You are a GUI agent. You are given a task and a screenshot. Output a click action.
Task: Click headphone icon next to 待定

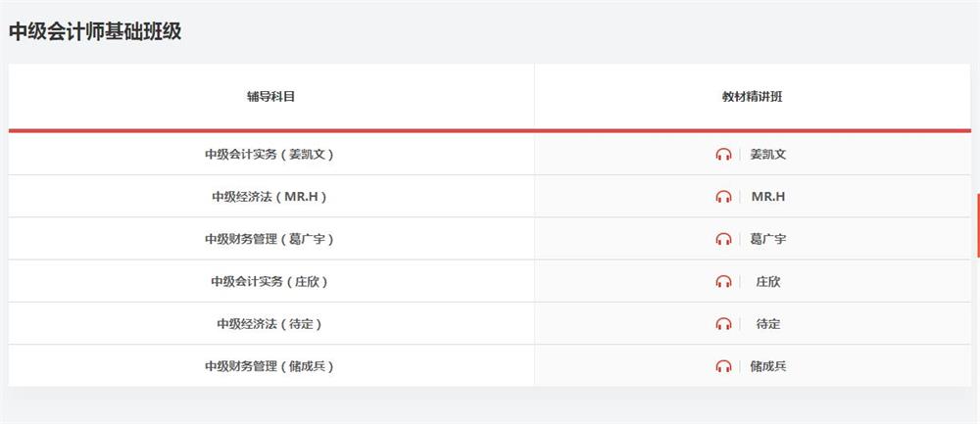(723, 324)
